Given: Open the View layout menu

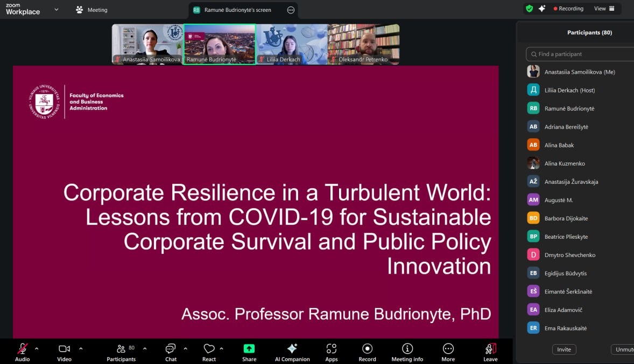Looking at the screenshot, I should (603, 9).
